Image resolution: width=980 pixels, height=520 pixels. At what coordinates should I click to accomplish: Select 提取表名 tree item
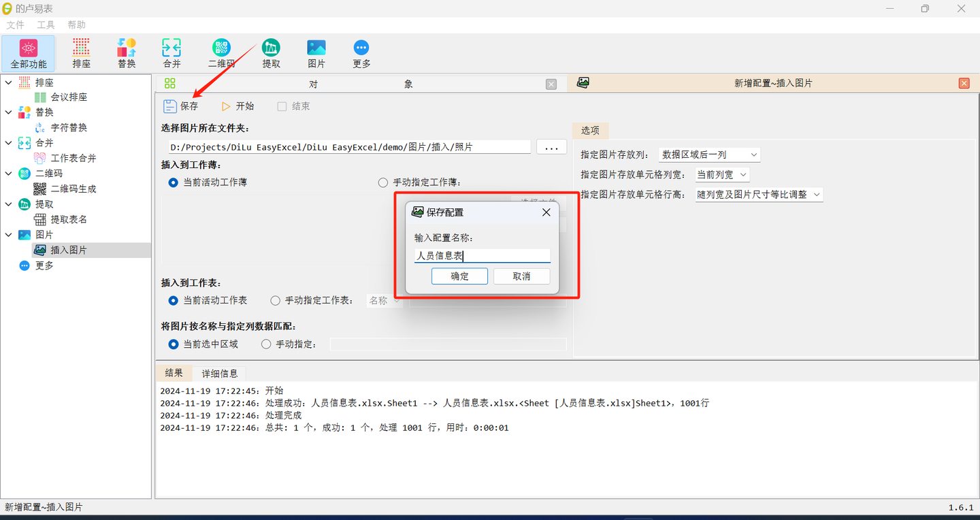(x=69, y=219)
